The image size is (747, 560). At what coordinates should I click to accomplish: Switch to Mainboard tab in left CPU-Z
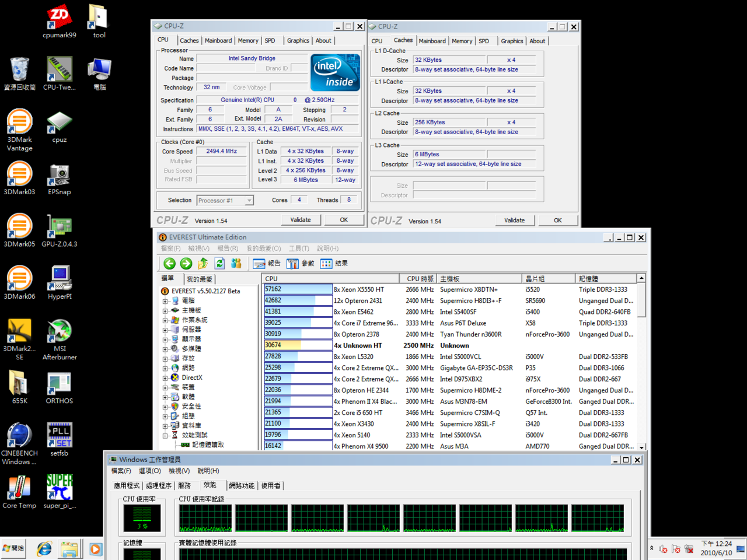click(218, 41)
